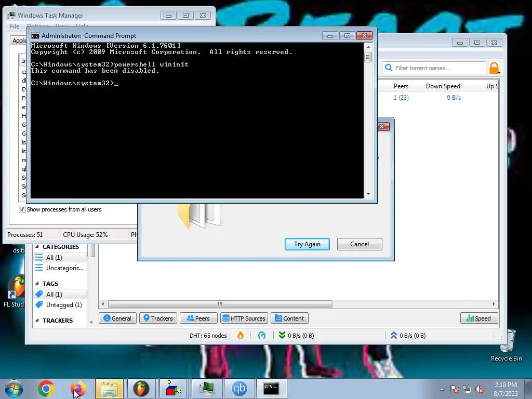
Task: Switch to Task Manager on the taskbar
Action: [207, 389]
